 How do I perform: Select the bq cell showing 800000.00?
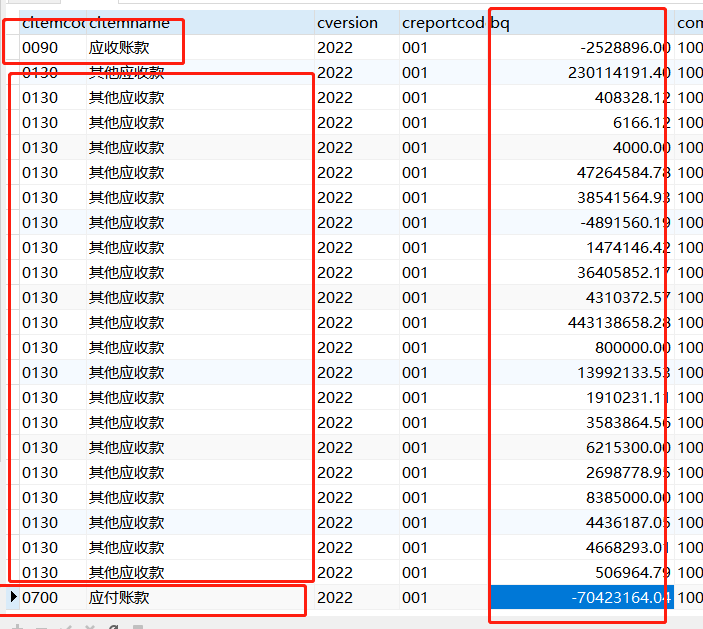[x=581, y=348]
